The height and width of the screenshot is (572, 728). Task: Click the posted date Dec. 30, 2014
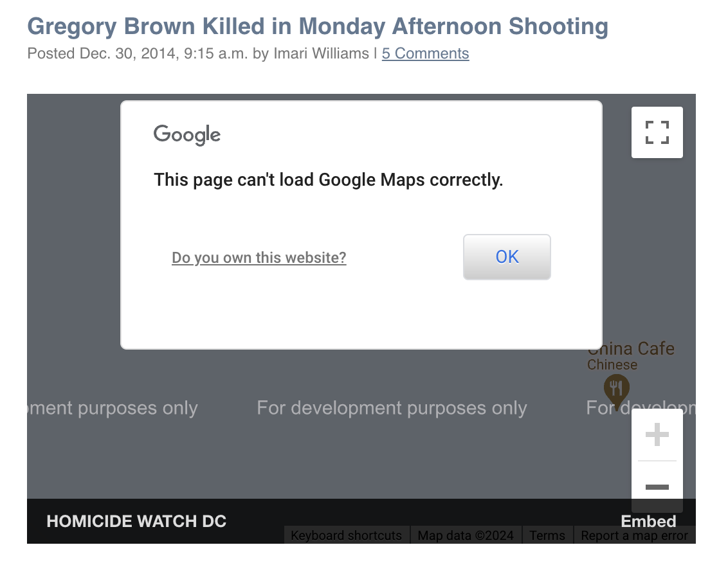[x=128, y=53]
